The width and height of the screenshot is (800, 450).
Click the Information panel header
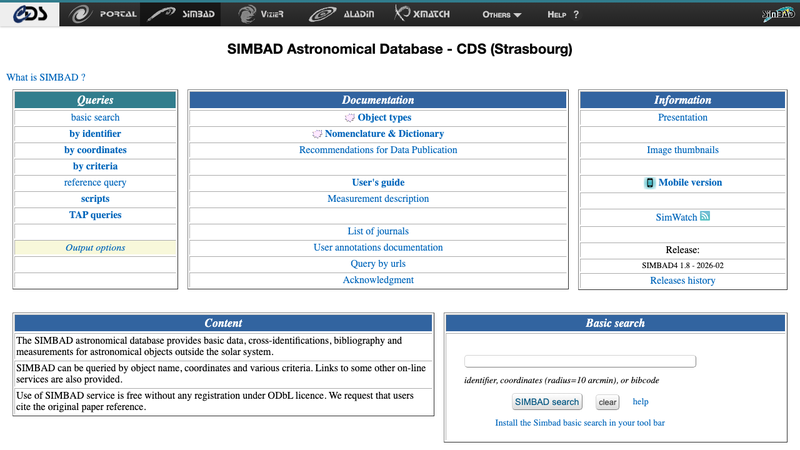tap(683, 100)
